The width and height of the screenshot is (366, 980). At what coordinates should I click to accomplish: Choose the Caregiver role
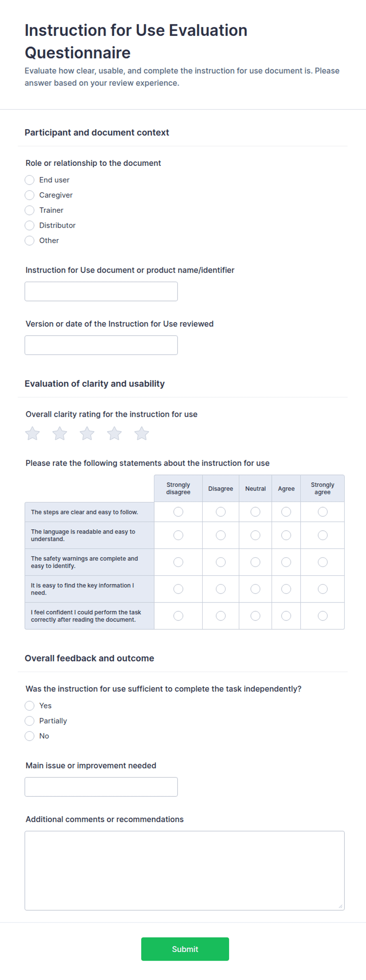pyautogui.click(x=30, y=195)
